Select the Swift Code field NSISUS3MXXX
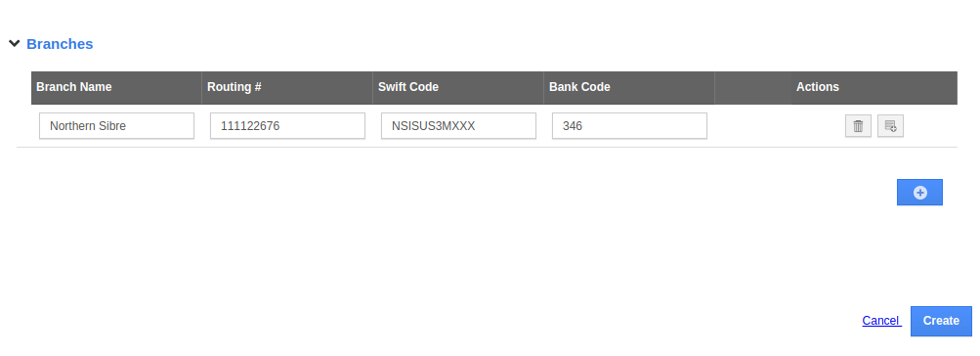 click(x=459, y=126)
